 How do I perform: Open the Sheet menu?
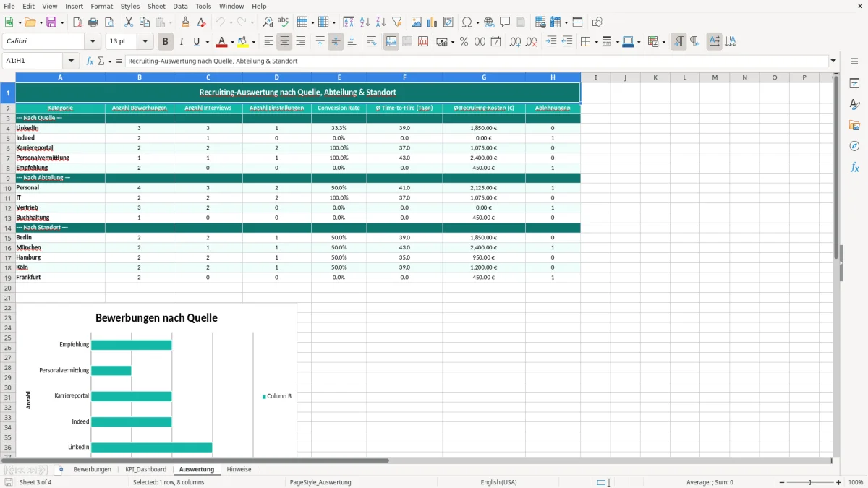[156, 6]
